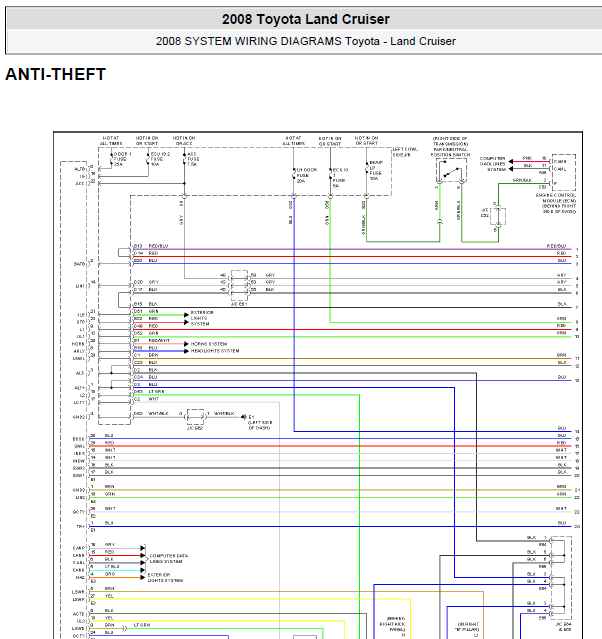This screenshot has height=639, width=602.
Task: Click the Computer Data Lines System label at bottom left
Action: pyautogui.click(x=169, y=559)
